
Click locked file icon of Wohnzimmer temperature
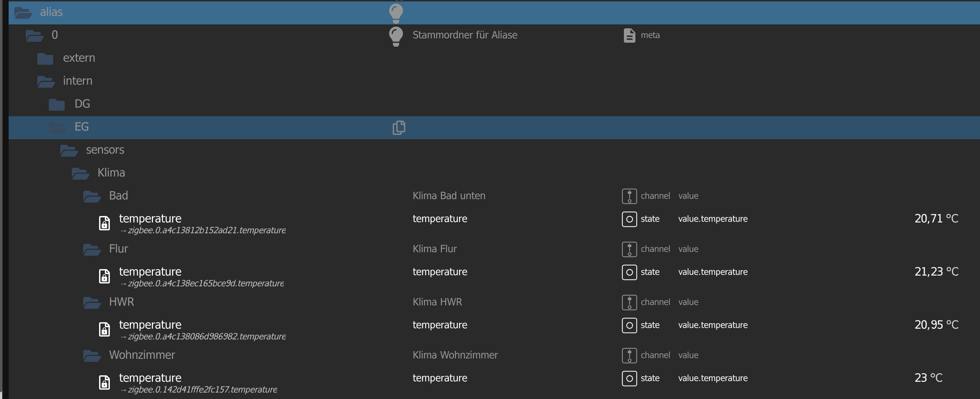[104, 382]
